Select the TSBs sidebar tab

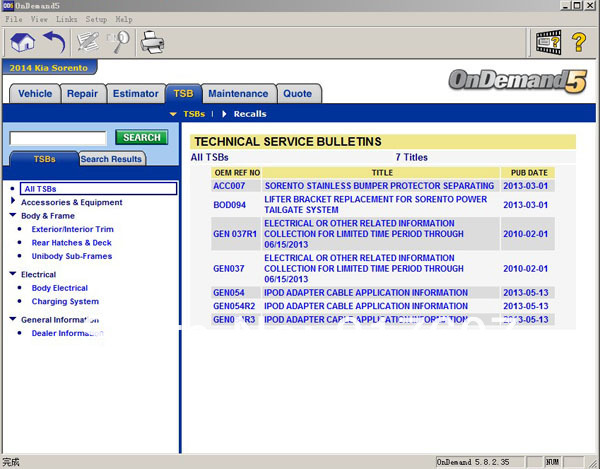click(x=44, y=159)
